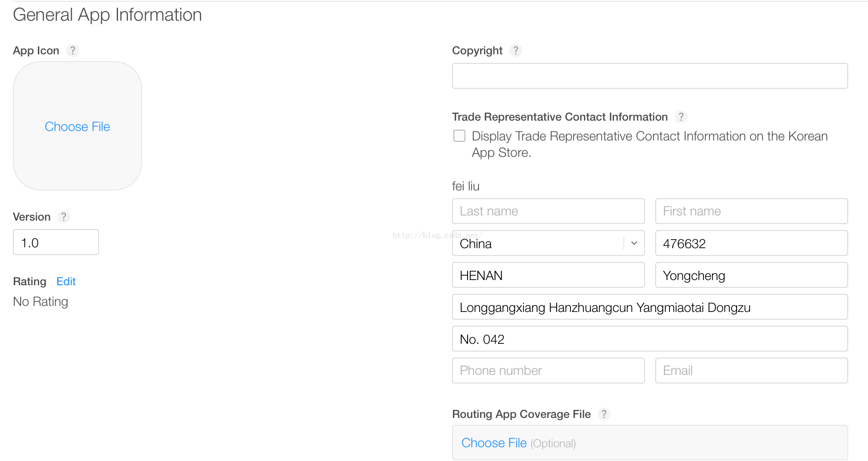The width and height of the screenshot is (868, 461).
Task: Expand the China country dropdown
Action: click(x=634, y=243)
